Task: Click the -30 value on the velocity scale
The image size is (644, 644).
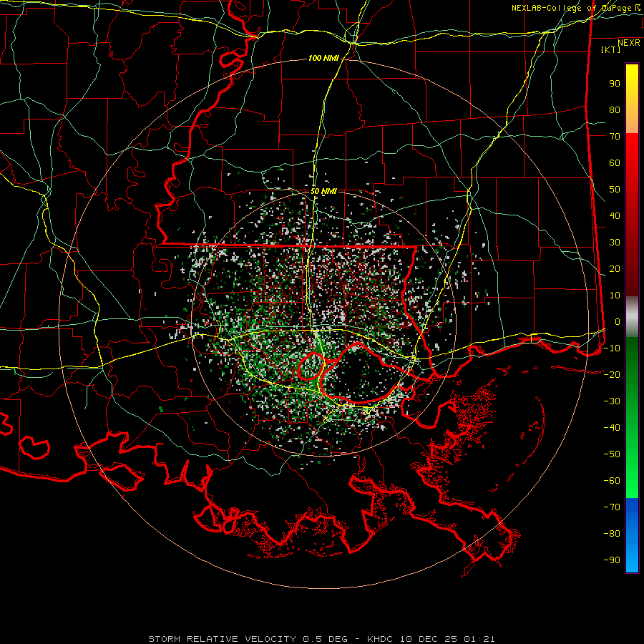Action: [612, 401]
